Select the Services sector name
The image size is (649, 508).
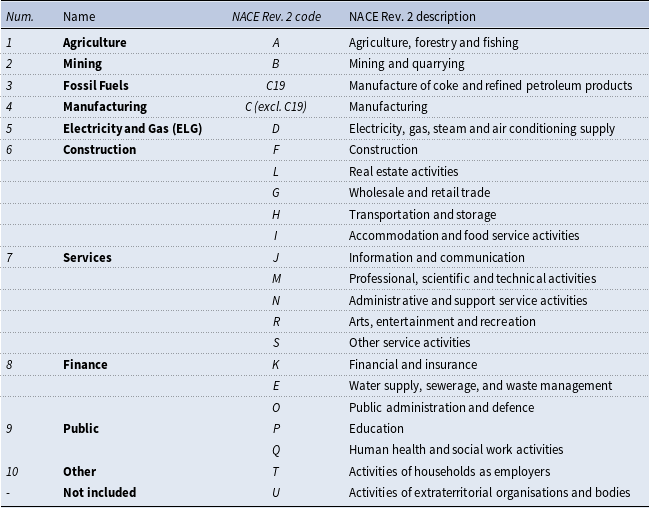87,258
